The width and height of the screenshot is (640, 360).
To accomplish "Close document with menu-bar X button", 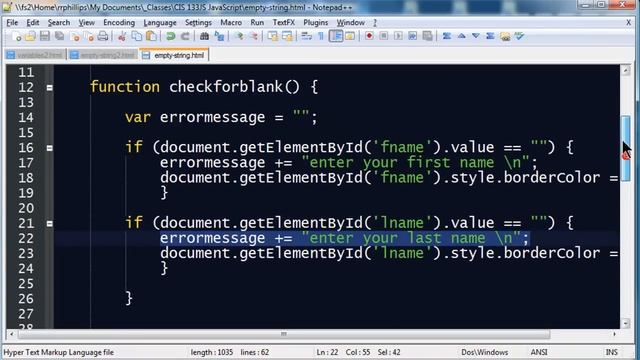I will point(629,23).
